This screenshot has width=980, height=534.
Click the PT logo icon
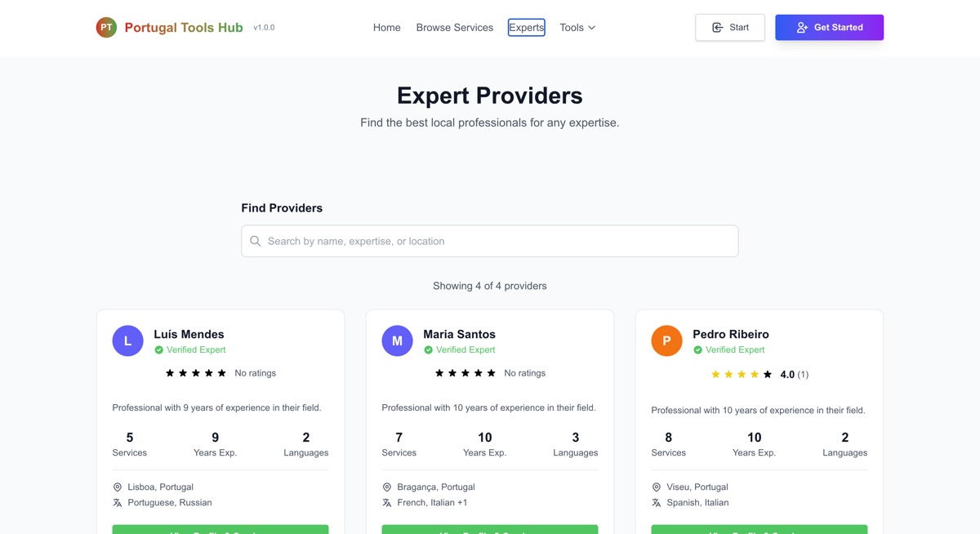tap(106, 28)
